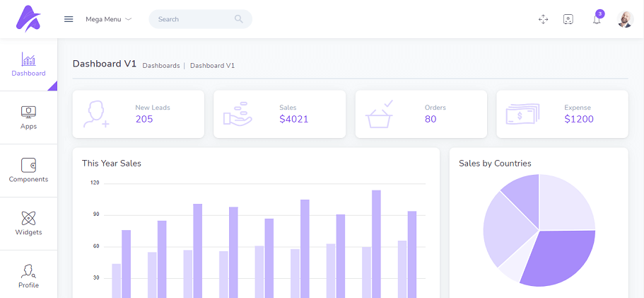Open the Mega Menu dropdown
The image size is (644, 298).
pos(108,19)
